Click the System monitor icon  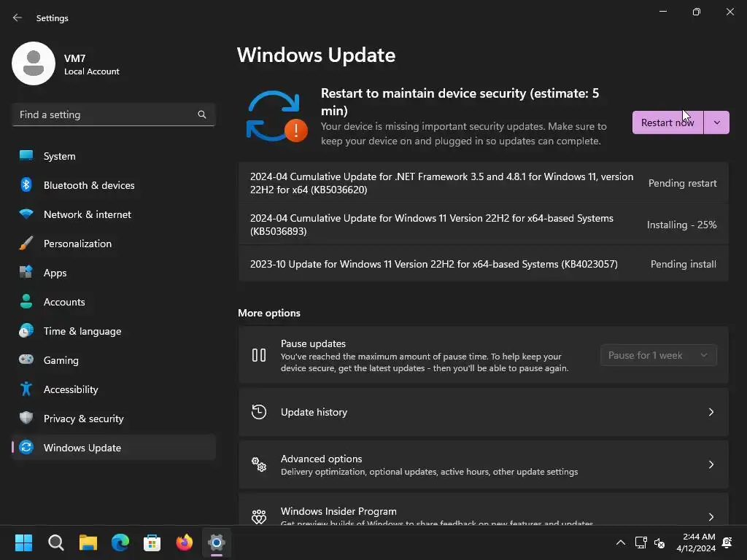click(x=26, y=156)
